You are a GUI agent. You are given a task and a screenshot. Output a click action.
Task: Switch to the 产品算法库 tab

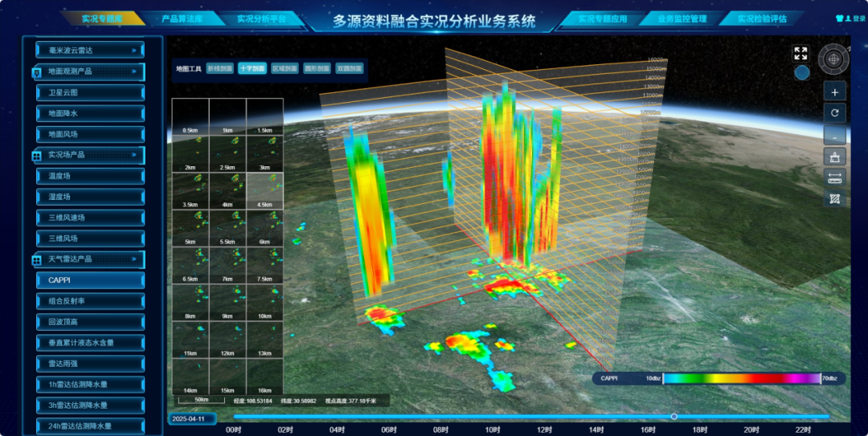click(x=180, y=19)
